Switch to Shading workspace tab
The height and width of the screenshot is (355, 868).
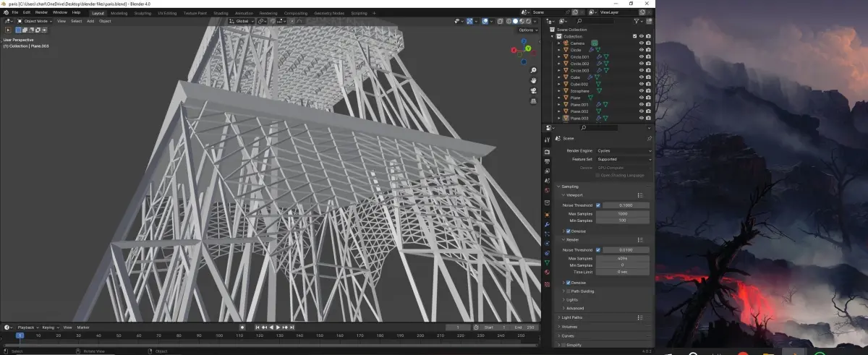[x=221, y=12]
